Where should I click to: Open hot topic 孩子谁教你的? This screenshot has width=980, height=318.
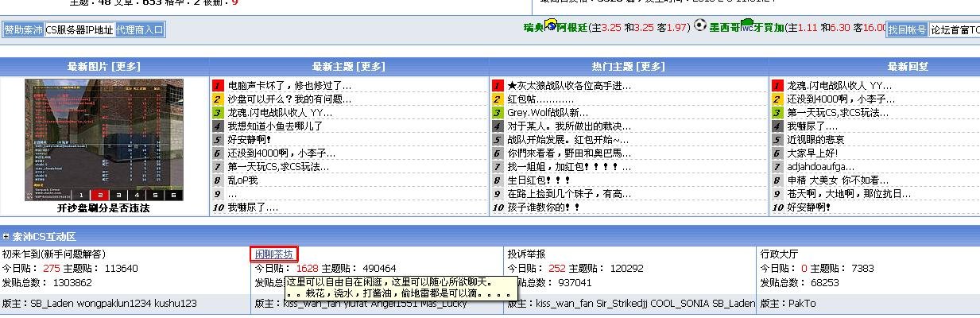tap(544, 207)
